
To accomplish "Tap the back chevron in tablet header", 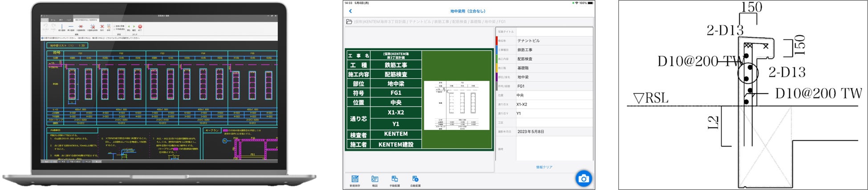I will pos(350,11).
